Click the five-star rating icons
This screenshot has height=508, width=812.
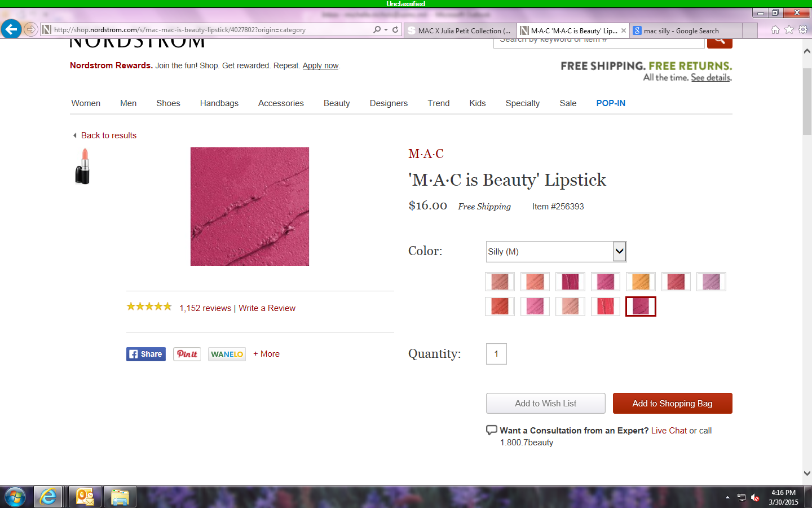(149, 306)
